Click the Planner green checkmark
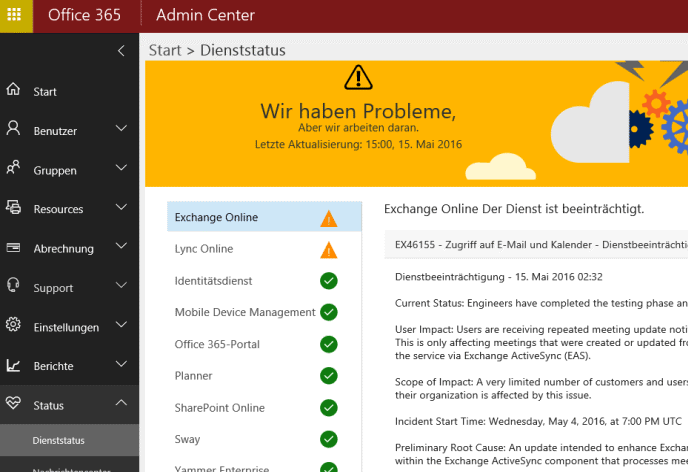688x472 pixels. [x=329, y=376]
